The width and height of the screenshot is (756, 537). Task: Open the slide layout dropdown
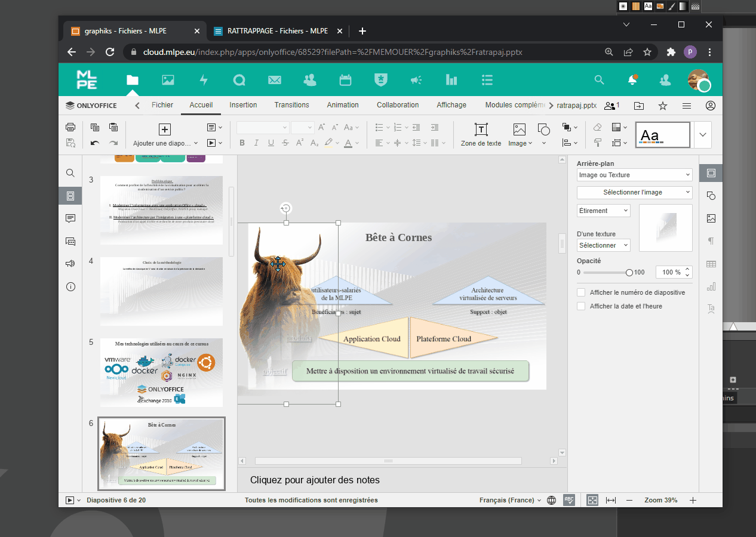point(214,127)
